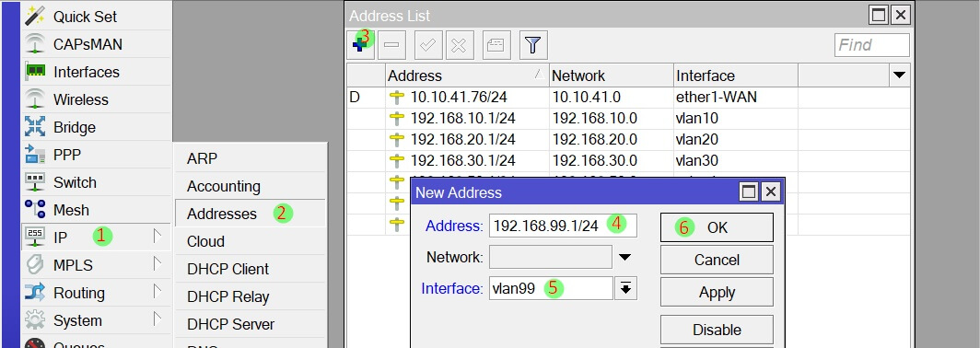Select ARP from the IP submenu

[x=250, y=158]
